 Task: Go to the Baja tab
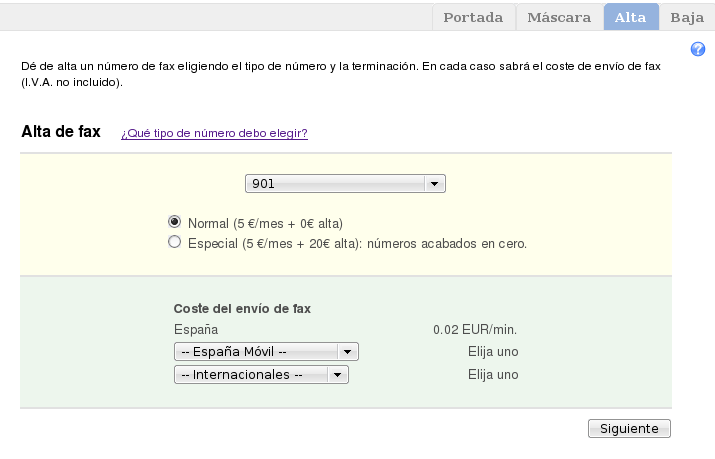pos(687,17)
